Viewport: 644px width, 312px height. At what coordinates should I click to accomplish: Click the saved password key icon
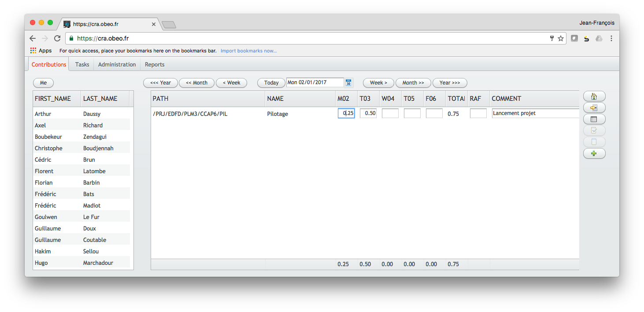(551, 38)
